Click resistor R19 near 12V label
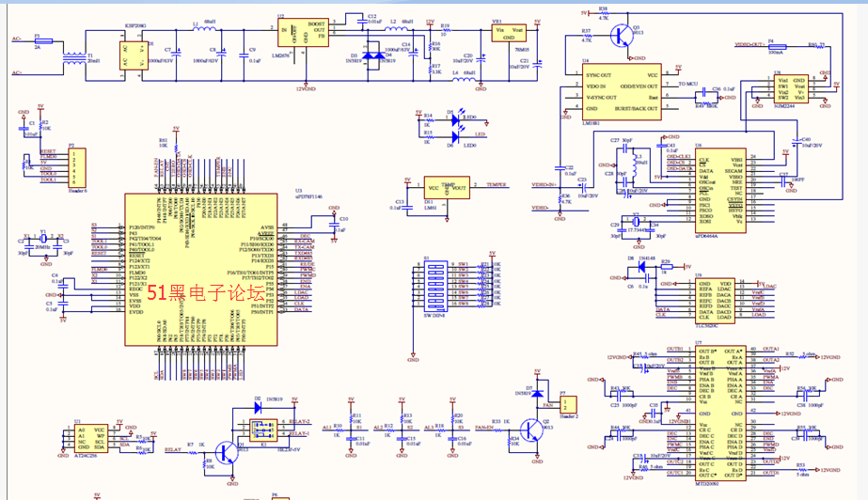The width and height of the screenshot is (868, 500). coord(445,32)
